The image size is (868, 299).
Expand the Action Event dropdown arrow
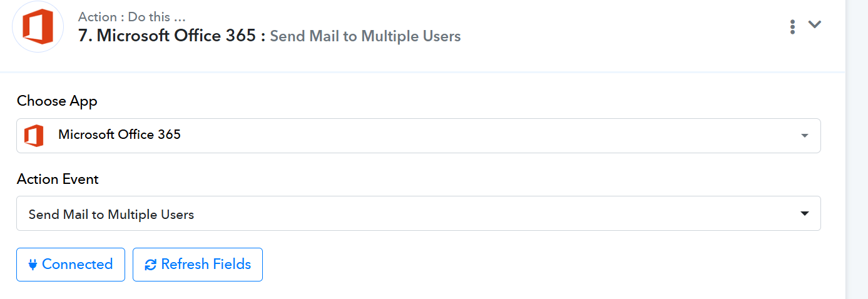point(804,213)
